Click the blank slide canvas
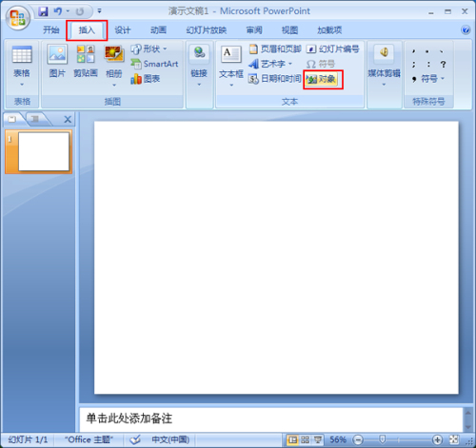Image resolution: width=476 pixels, height=448 pixels. tap(276, 258)
